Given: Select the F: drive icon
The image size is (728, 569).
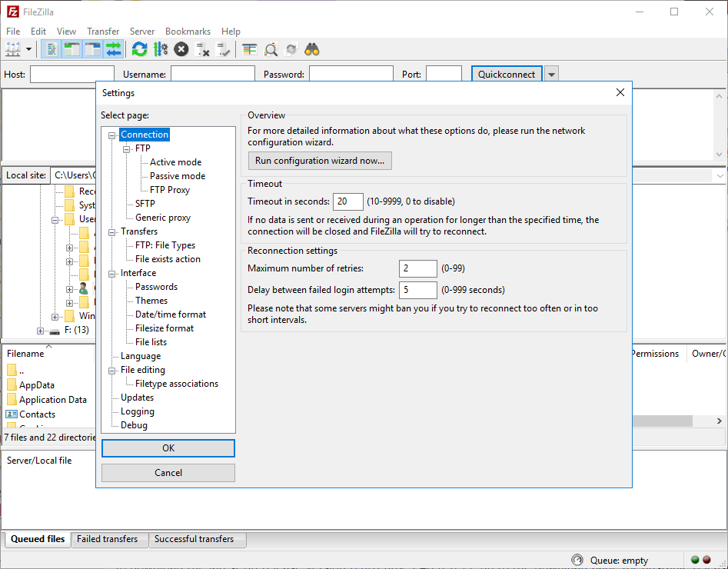Looking at the screenshot, I should click(x=55, y=331).
